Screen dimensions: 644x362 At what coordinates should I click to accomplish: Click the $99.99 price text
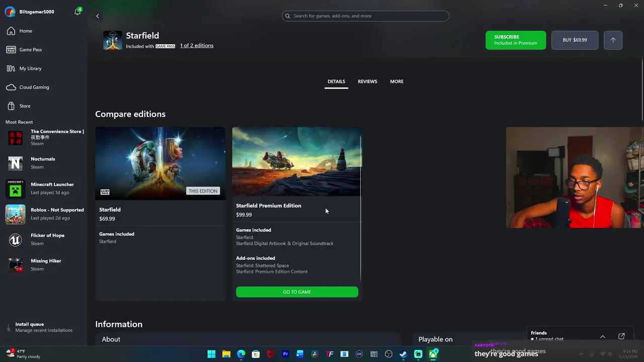click(x=244, y=215)
